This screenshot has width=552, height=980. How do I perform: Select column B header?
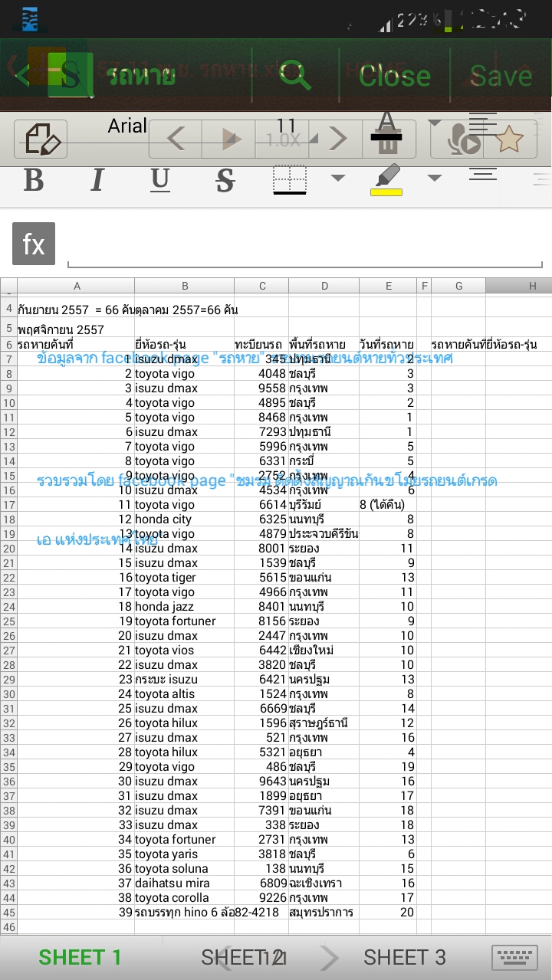coord(185,286)
